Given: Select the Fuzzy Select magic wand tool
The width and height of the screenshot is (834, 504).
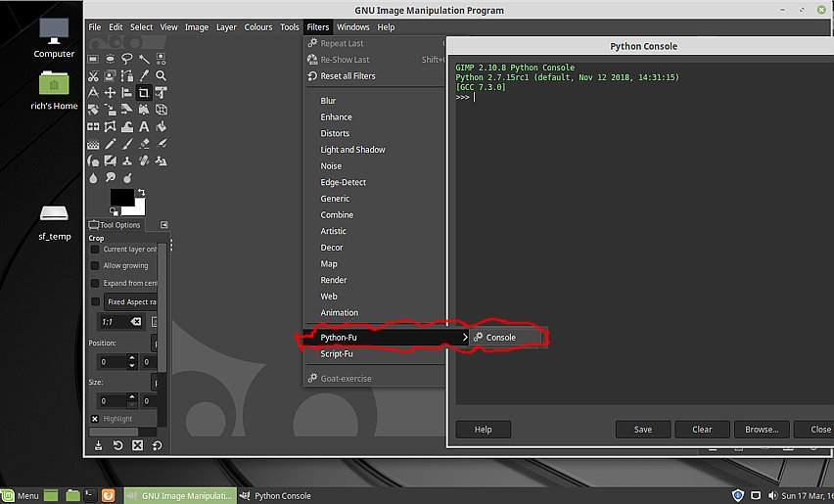Looking at the screenshot, I should click(x=144, y=59).
